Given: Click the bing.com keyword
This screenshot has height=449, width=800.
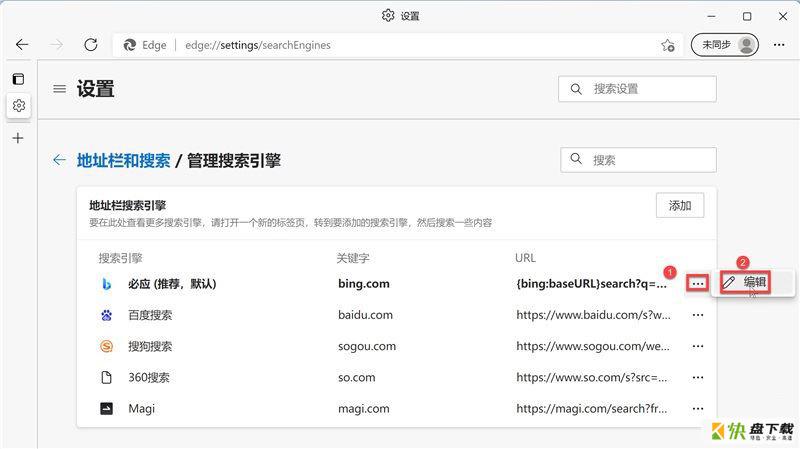Looking at the screenshot, I should point(364,284).
